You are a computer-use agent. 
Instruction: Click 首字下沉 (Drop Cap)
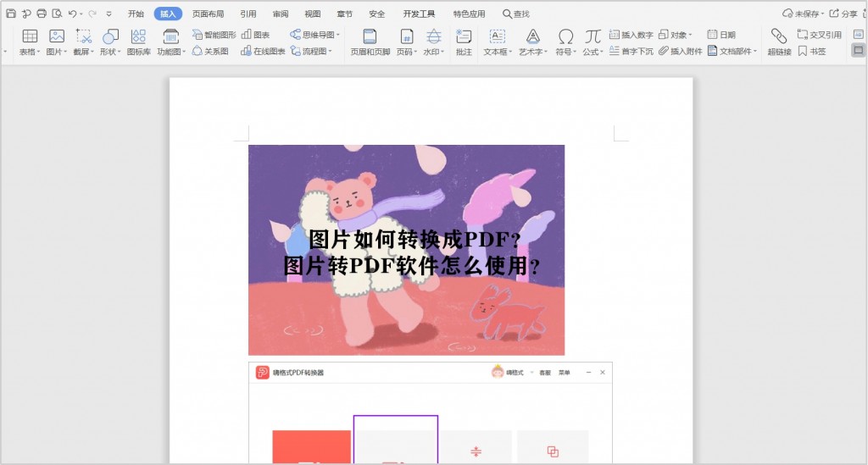pos(631,51)
